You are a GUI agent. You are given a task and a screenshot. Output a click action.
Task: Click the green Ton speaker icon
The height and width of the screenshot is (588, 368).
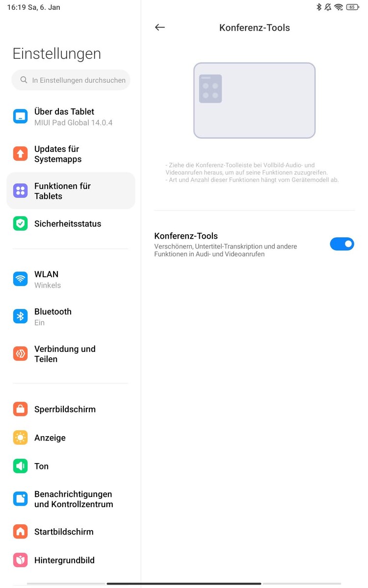pos(20,466)
